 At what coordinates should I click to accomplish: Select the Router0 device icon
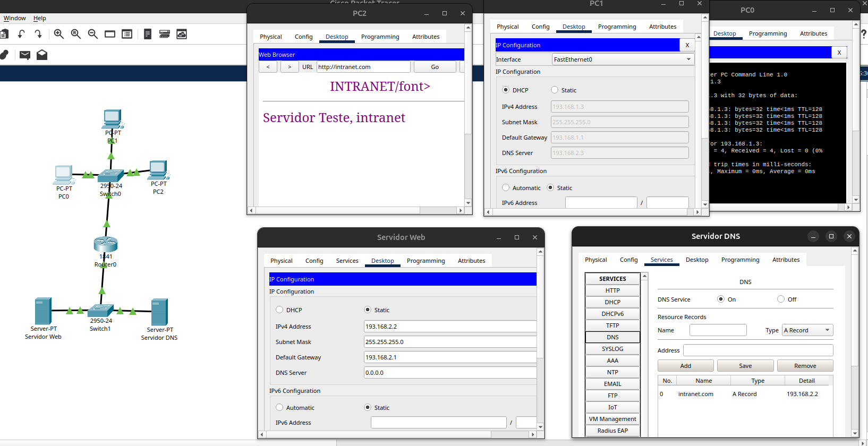[106, 244]
